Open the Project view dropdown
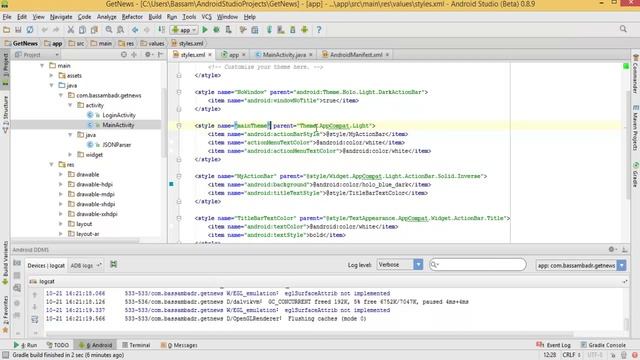The image size is (640, 360). 36,55
